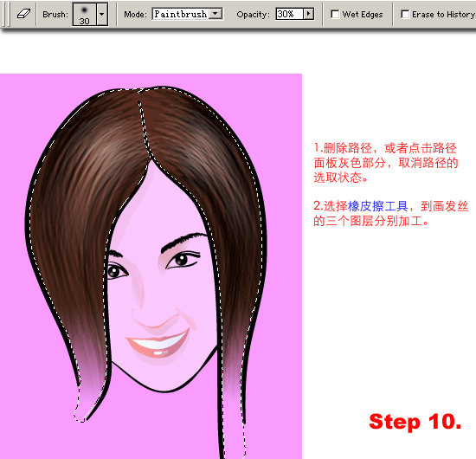Click the Opacity pop-up slider arrow
This screenshot has height=459, width=476.
pyautogui.click(x=309, y=14)
